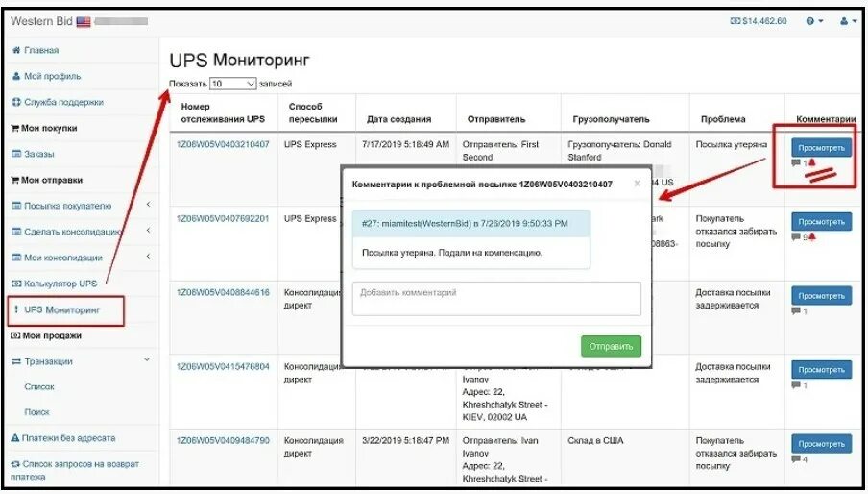Screen dimensions: 868x494
Task: Select Калькулятор UPS menu item
Action: point(60,284)
